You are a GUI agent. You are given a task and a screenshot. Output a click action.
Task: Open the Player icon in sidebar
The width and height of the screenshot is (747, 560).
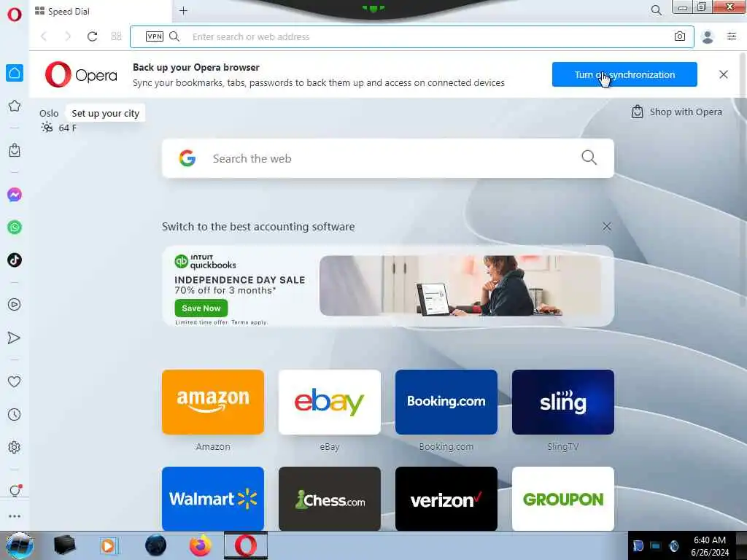pyautogui.click(x=15, y=304)
